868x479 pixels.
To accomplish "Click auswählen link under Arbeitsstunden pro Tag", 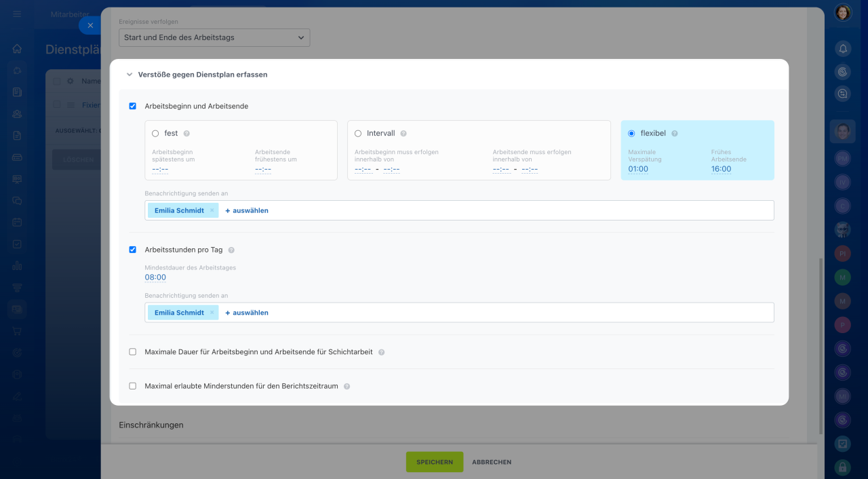I will point(247,313).
